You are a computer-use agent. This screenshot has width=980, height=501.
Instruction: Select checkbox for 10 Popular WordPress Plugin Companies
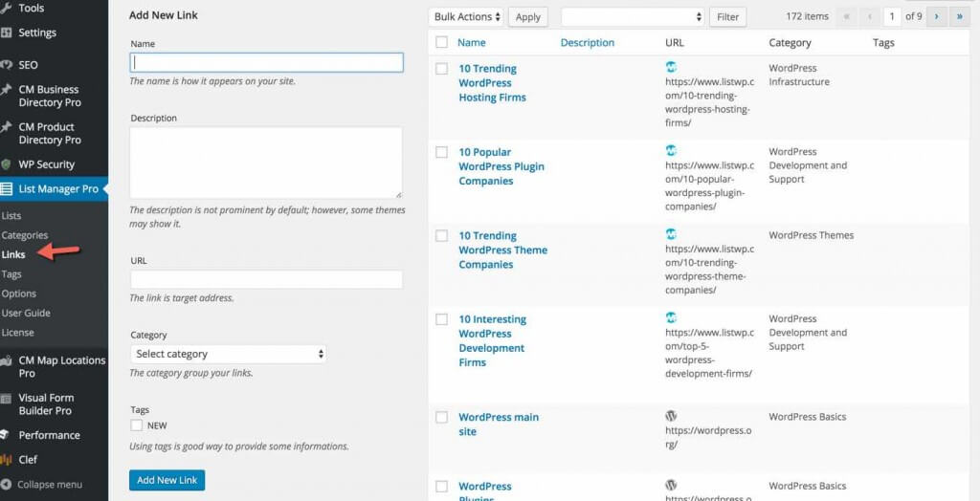pos(441,152)
